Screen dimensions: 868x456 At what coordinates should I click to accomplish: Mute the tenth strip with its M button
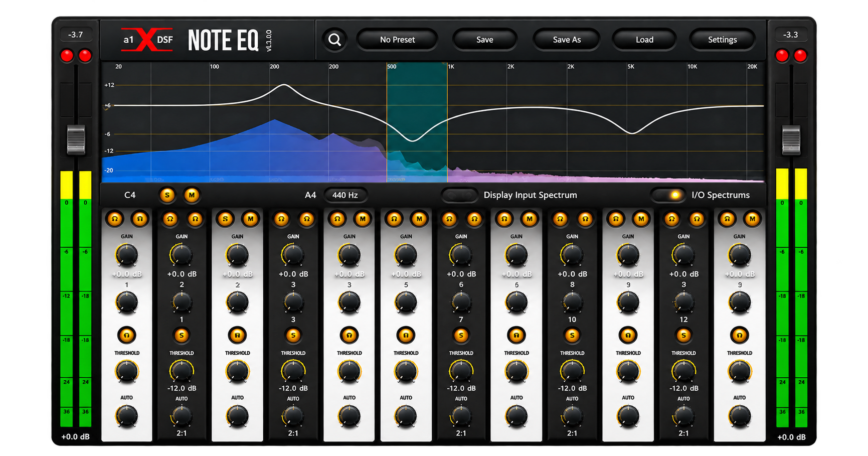point(641,219)
